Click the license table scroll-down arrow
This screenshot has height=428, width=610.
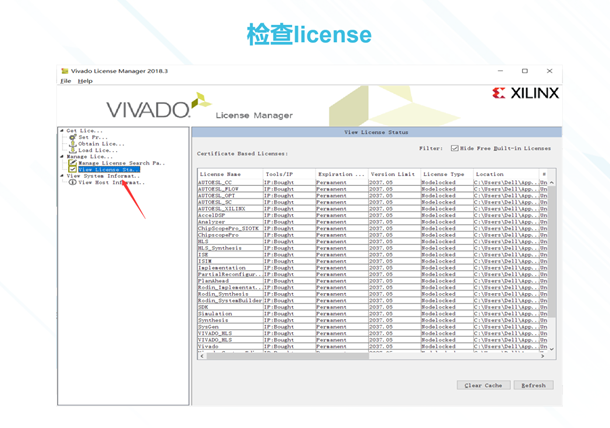(552, 349)
